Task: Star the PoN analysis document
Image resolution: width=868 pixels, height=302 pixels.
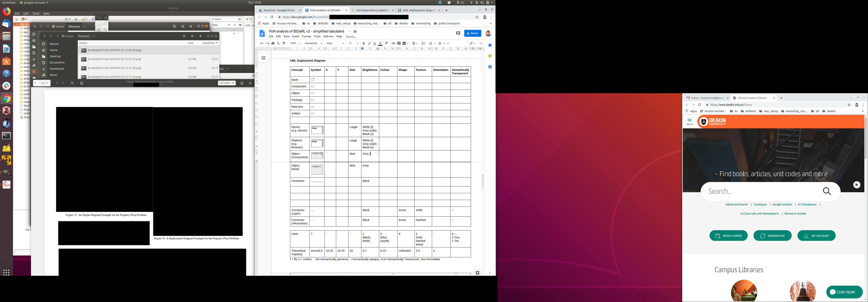Action: point(349,31)
